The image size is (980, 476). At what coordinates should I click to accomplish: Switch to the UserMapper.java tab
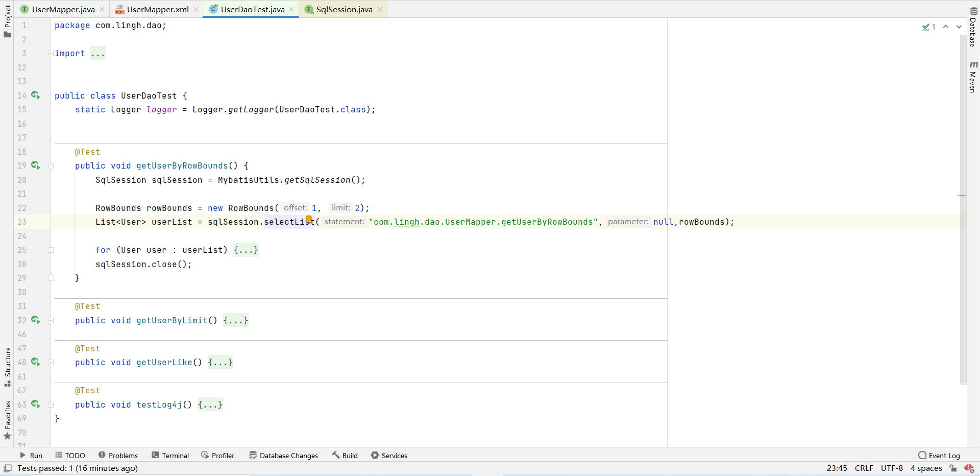63,9
